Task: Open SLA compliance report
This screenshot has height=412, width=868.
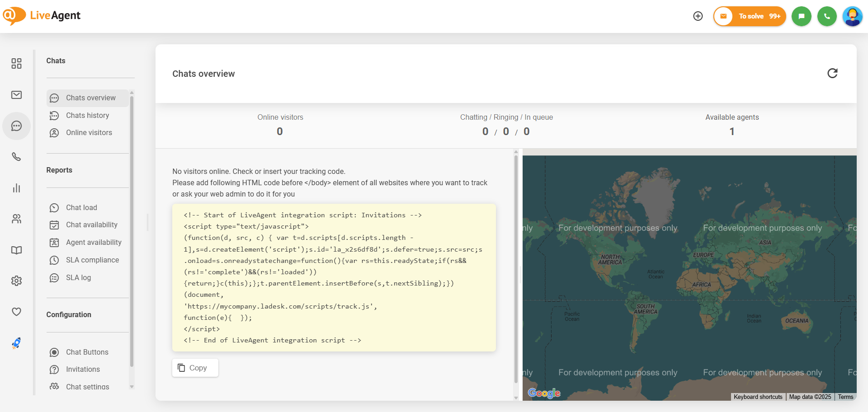Action: [92, 260]
